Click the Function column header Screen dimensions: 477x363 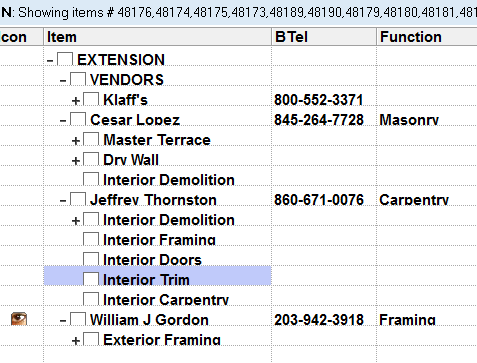click(427, 37)
